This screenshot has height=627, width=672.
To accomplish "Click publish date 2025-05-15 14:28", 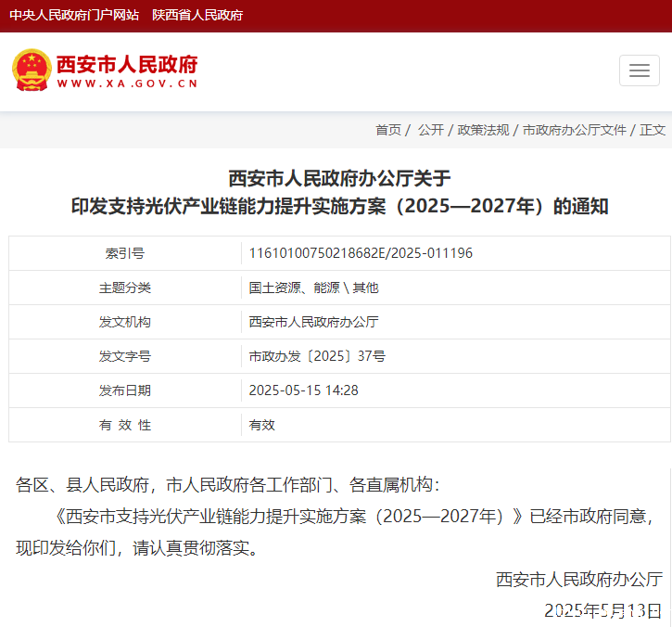I will (x=303, y=390).
